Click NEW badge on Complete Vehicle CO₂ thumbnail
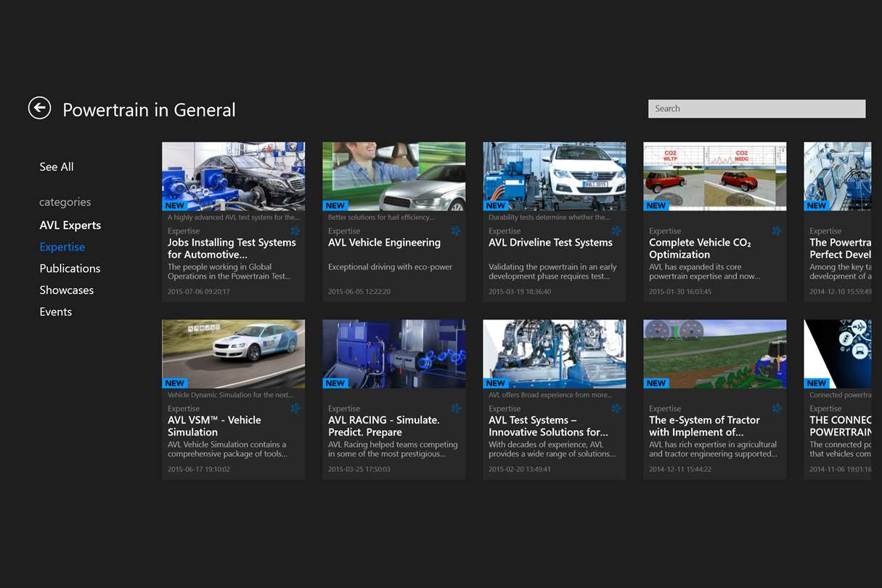The height and width of the screenshot is (588, 882). (x=656, y=205)
